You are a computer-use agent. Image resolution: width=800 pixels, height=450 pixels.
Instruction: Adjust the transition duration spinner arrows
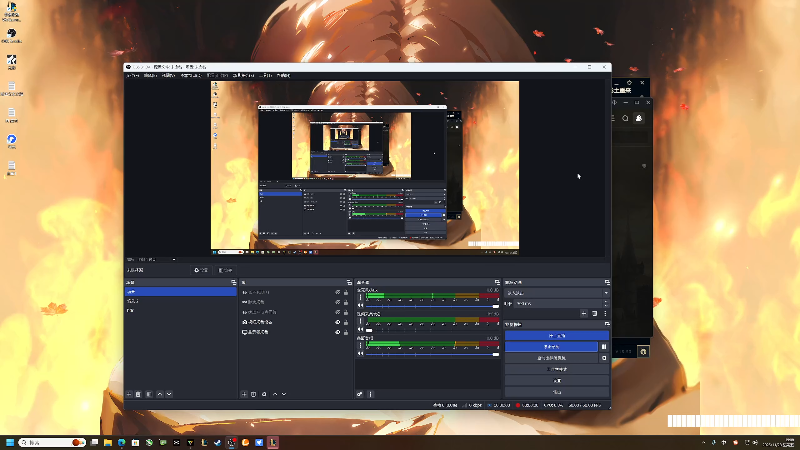606,304
